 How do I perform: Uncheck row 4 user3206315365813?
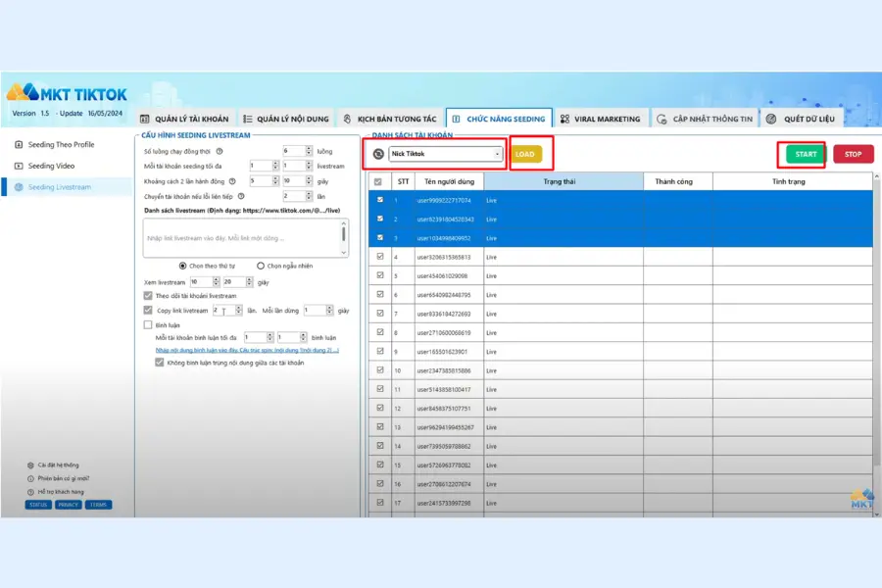click(380, 257)
